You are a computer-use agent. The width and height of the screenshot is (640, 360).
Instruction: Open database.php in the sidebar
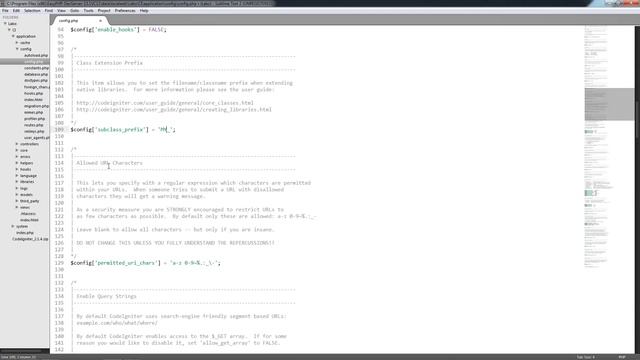(36, 74)
